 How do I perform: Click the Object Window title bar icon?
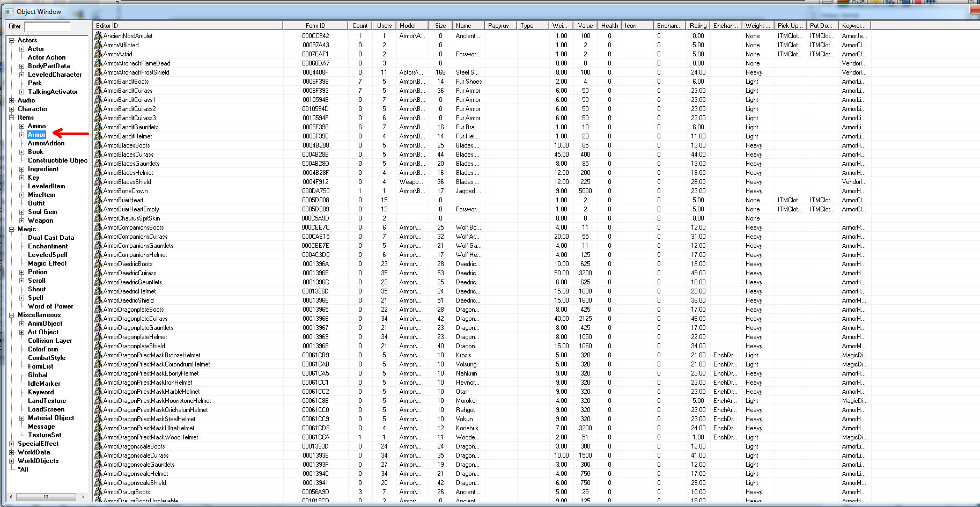tap(10, 12)
